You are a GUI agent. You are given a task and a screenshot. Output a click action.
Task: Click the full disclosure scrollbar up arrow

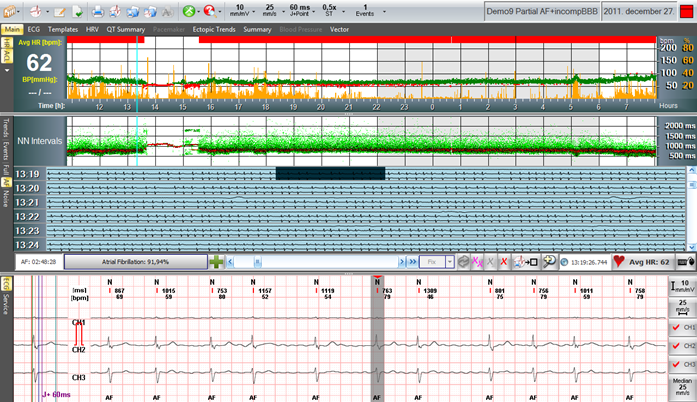[692, 170]
